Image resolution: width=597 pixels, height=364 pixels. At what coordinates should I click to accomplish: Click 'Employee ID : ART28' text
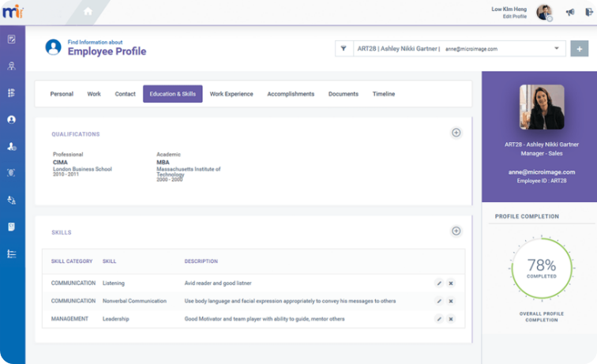coord(542,181)
